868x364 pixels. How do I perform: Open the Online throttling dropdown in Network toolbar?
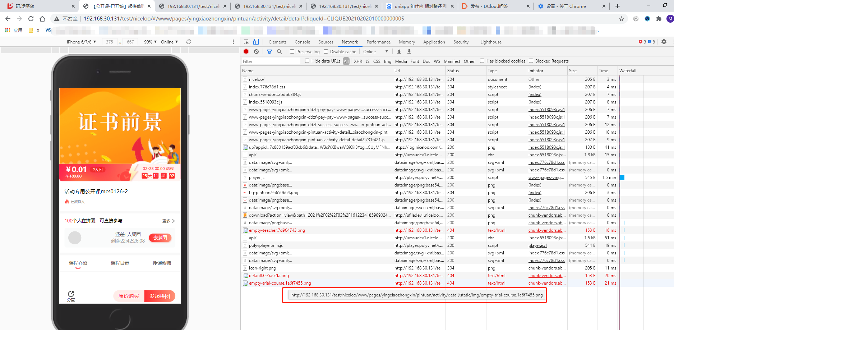375,52
